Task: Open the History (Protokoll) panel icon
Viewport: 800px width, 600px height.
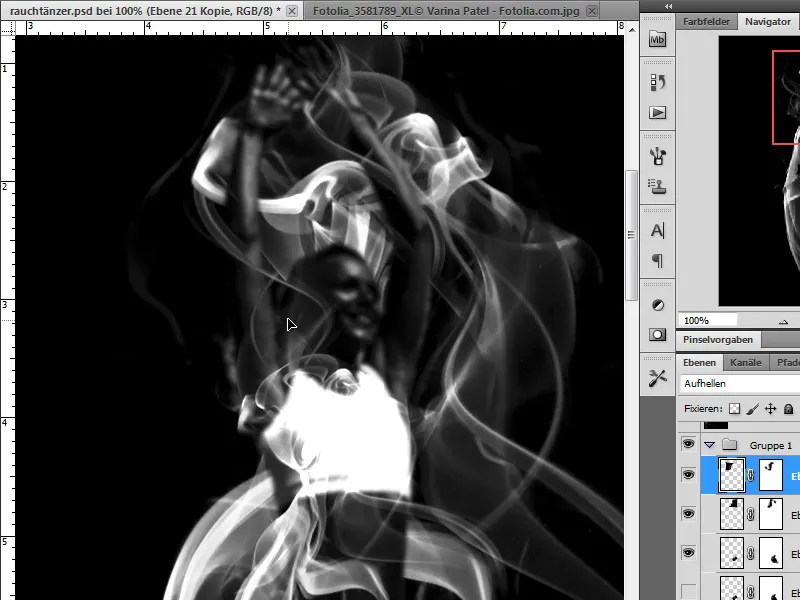Action: (657, 82)
